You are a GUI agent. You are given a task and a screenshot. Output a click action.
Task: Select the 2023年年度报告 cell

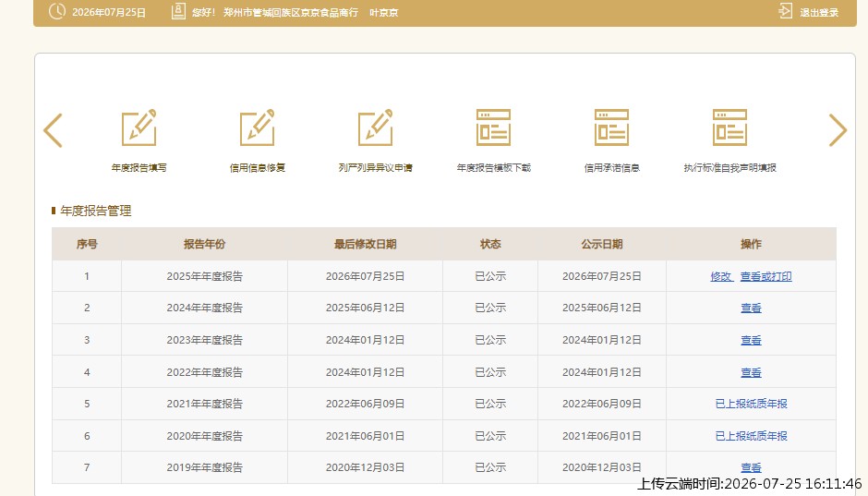204,340
